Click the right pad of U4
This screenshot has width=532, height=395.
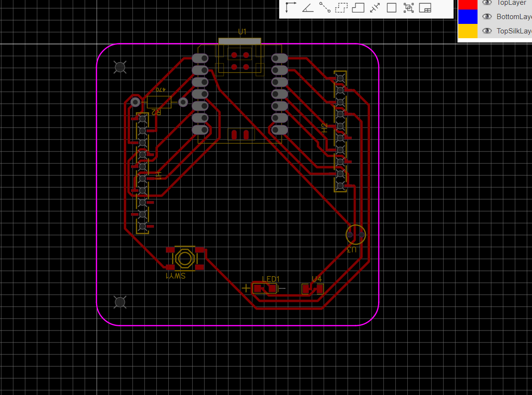click(x=320, y=288)
